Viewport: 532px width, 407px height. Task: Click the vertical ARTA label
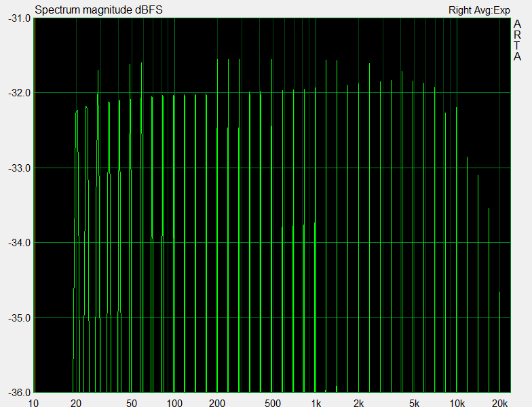[x=517, y=41]
